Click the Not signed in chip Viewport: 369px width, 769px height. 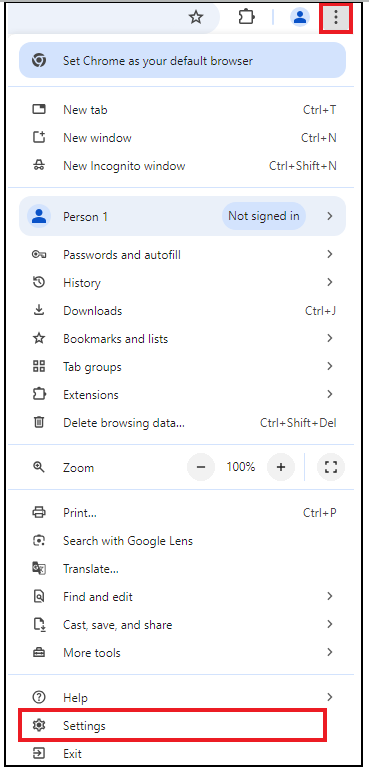tap(264, 216)
